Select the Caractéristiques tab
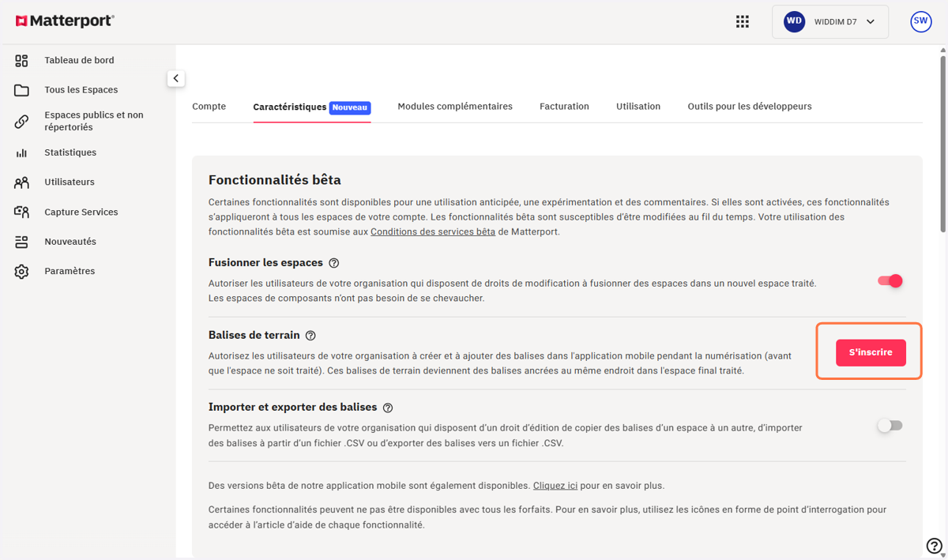Image resolution: width=948 pixels, height=560 pixels. 312,107
